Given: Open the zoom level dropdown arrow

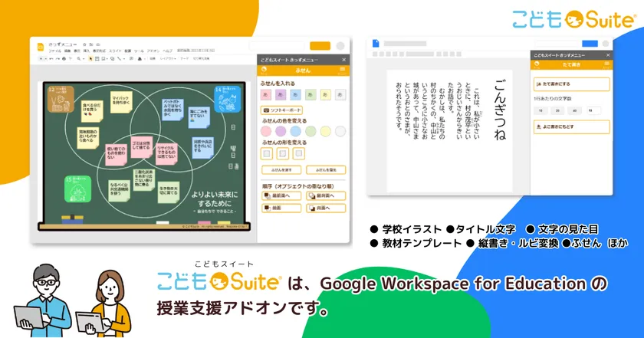Looking at the screenshot, I should pos(84,59).
